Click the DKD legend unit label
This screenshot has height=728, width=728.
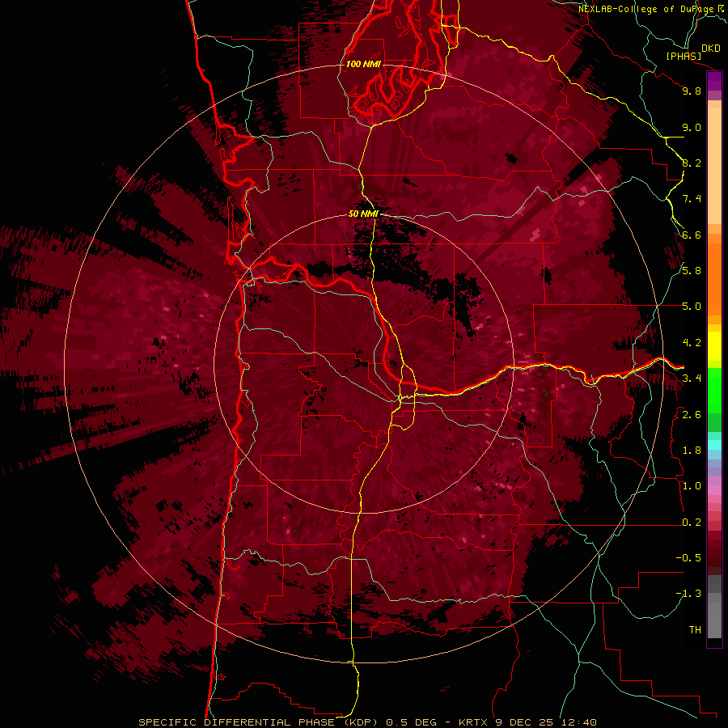(x=711, y=49)
